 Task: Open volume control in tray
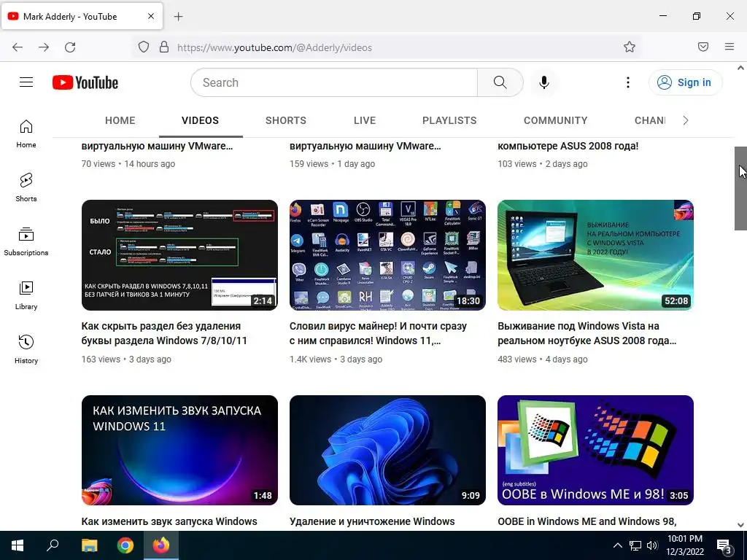(x=652, y=545)
